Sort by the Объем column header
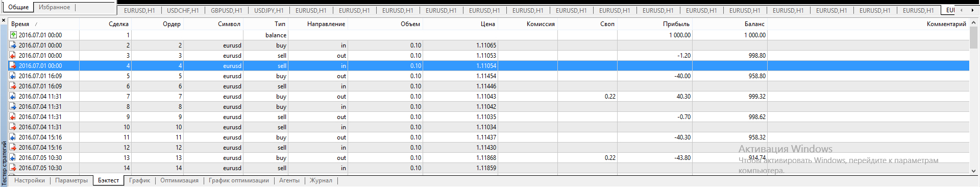 click(x=385, y=24)
